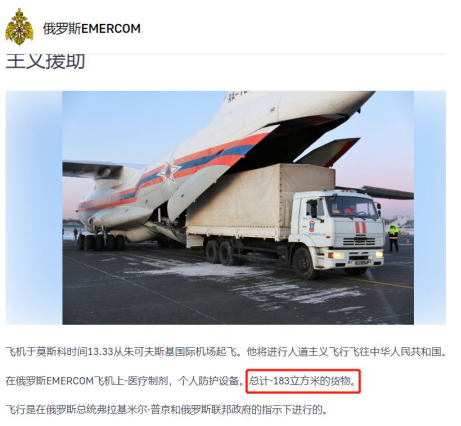This screenshot has height=426, width=461.
Task: Click the person in the yellow safety vest
Action: click(x=393, y=237)
